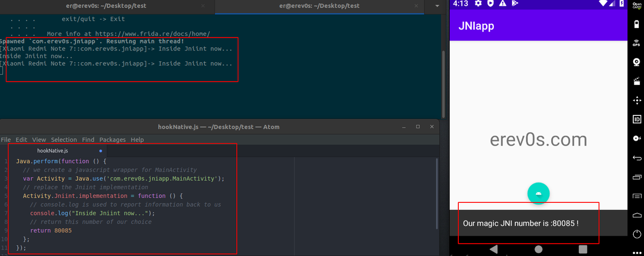Open the View menu in Atom
Viewport: 644px width, 256px height.
[x=39, y=140]
